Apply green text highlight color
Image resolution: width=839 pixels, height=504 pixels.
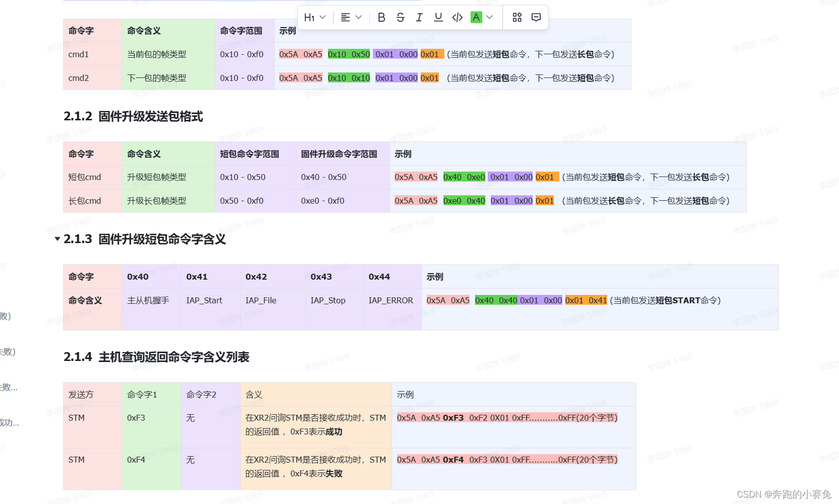[476, 17]
